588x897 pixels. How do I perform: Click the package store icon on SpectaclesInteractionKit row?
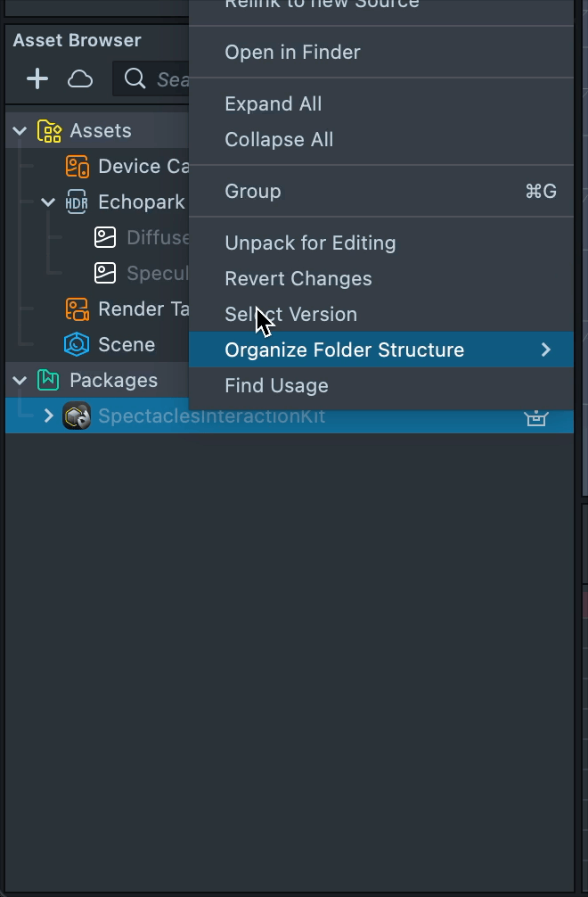(535, 416)
